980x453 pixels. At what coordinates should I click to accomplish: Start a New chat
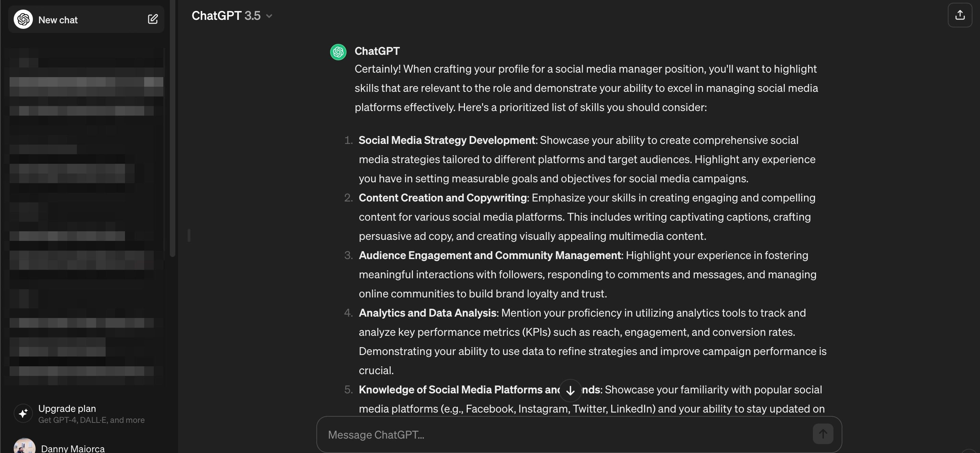click(x=58, y=20)
